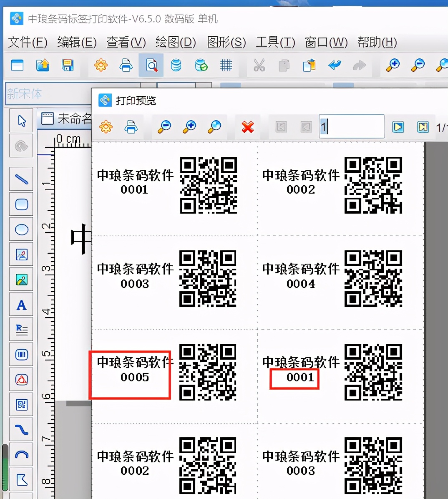The width and height of the screenshot is (448, 499).
Task: Select the polygon tool in sidebar
Action: tap(21, 479)
